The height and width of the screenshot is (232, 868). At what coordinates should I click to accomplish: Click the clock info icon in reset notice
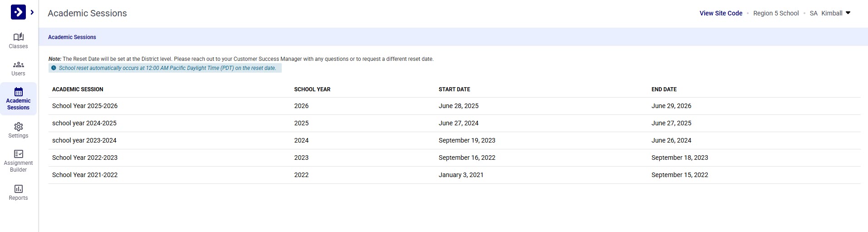point(54,68)
